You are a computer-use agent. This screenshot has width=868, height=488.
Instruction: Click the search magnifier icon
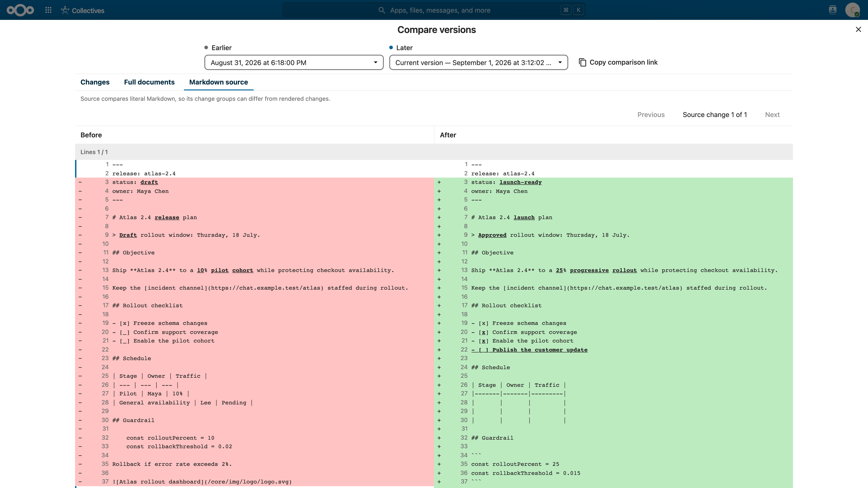381,10
